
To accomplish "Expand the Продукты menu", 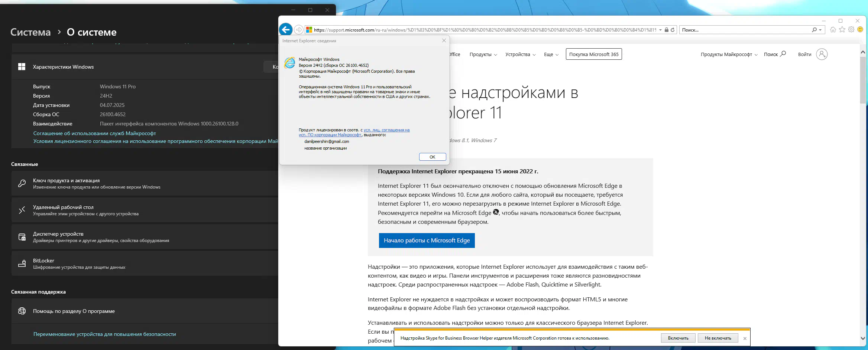I will click(x=483, y=54).
